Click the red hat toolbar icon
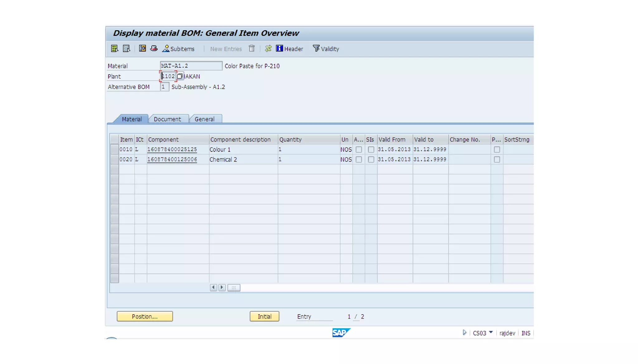 tap(154, 48)
